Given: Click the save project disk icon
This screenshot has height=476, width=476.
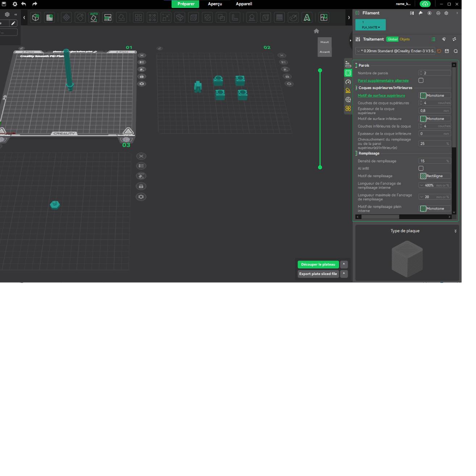Looking at the screenshot, I should (x=4, y=4).
